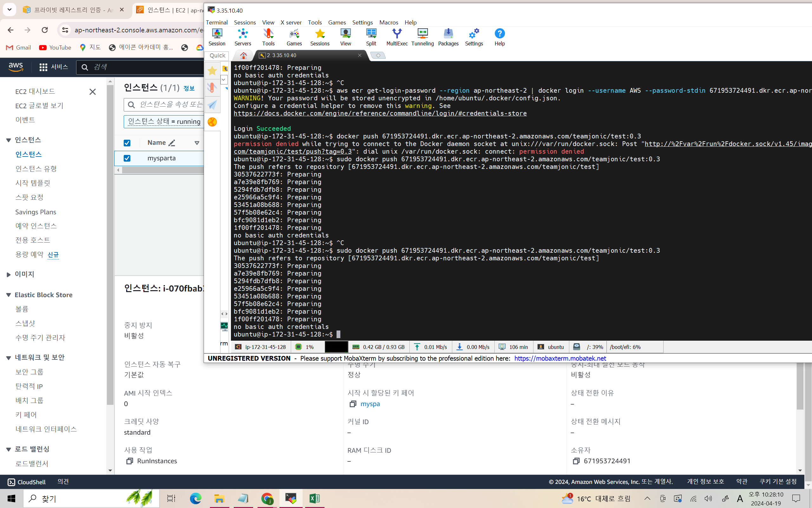The image size is (812, 508).
Task: Switch to the 프라이빗 레지스트리 인증 browser tab
Action: click(74, 10)
